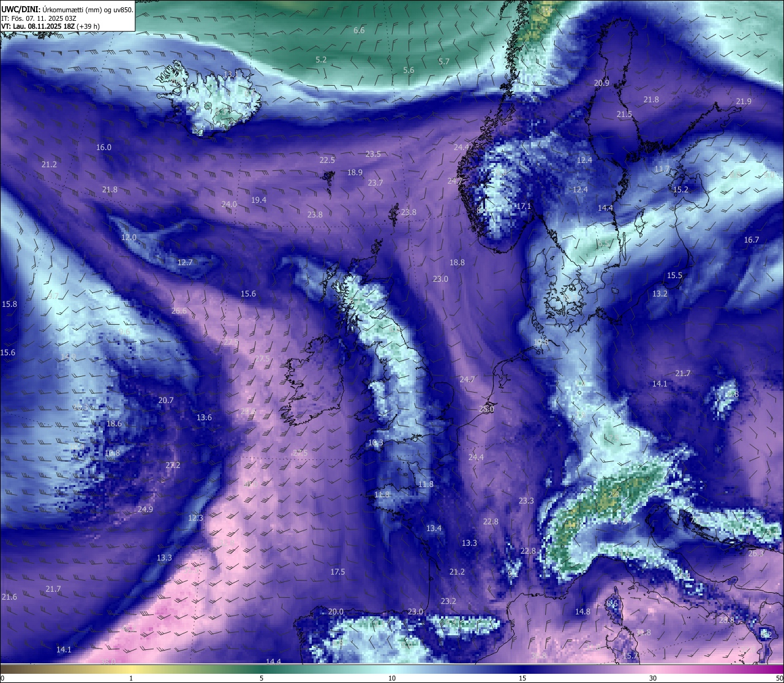The height and width of the screenshot is (683, 784).
Task: Click the 20.9 value over Scandinavia
Action: pos(601,83)
